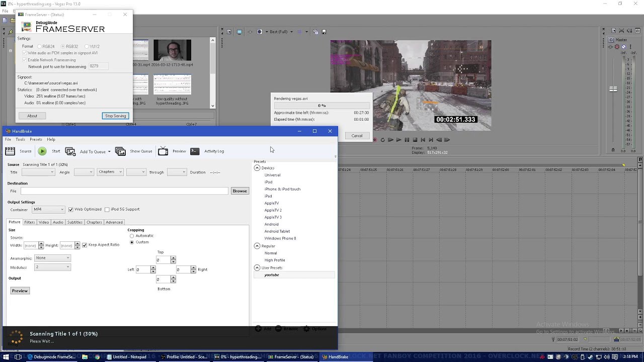Jump to start in Vegas transport

(423, 140)
